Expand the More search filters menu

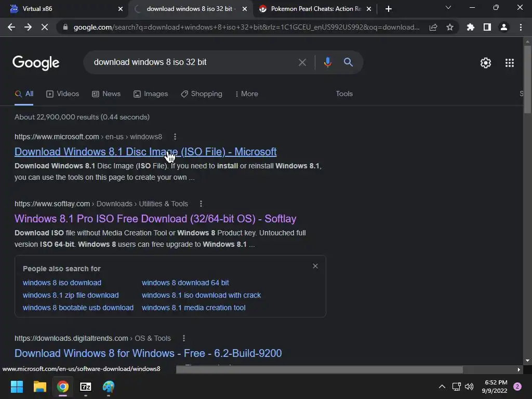point(247,94)
